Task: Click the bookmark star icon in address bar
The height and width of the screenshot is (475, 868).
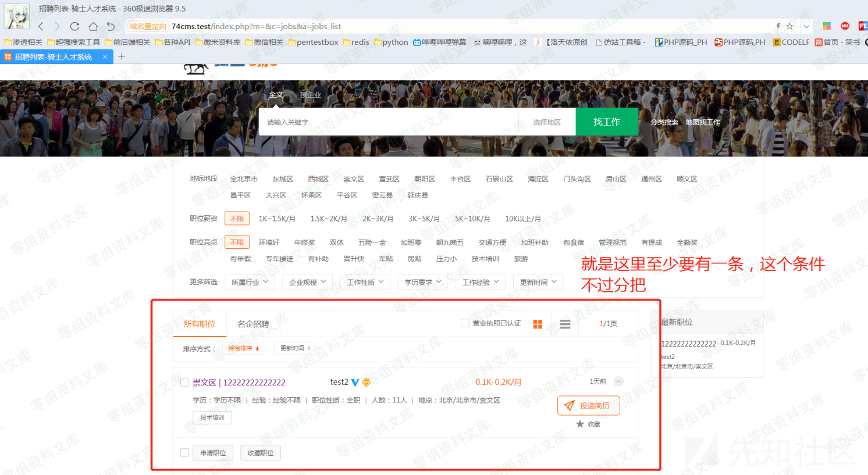Action: tap(789, 26)
